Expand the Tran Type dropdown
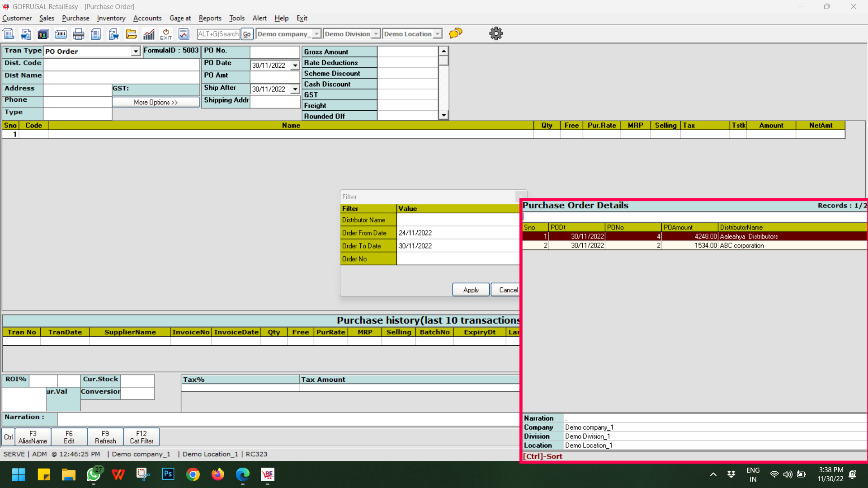 (136, 52)
